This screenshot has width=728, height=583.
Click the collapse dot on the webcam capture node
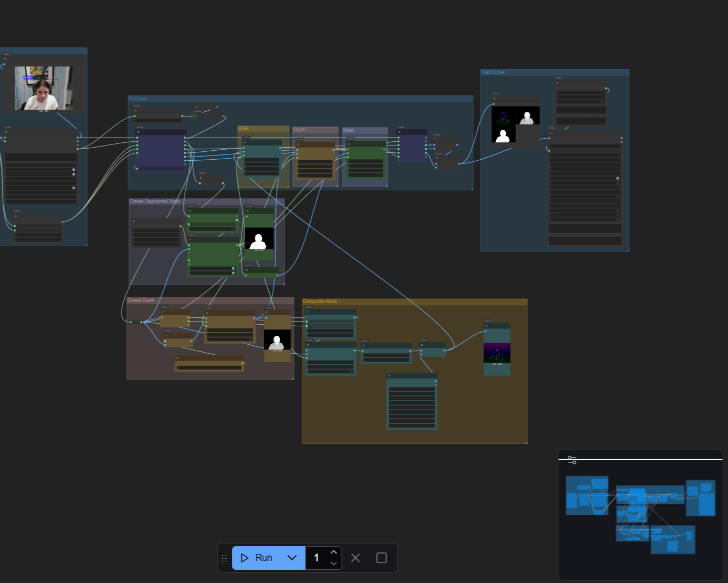(x=5, y=59)
